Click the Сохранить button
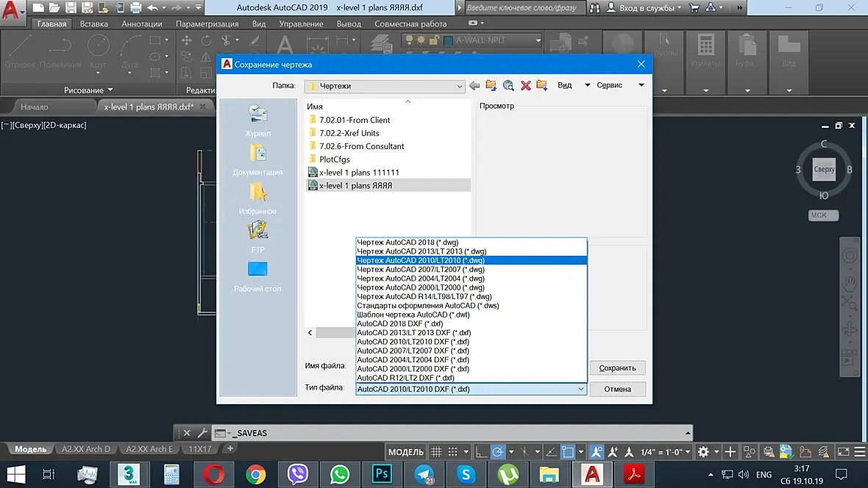The image size is (868, 488). [617, 368]
